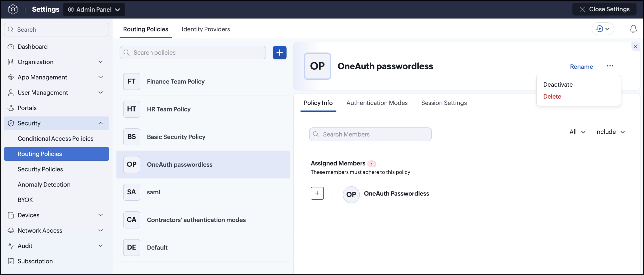Open Security Policies in the sidebar
The width and height of the screenshot is (644, 275).
pos(40,169)
